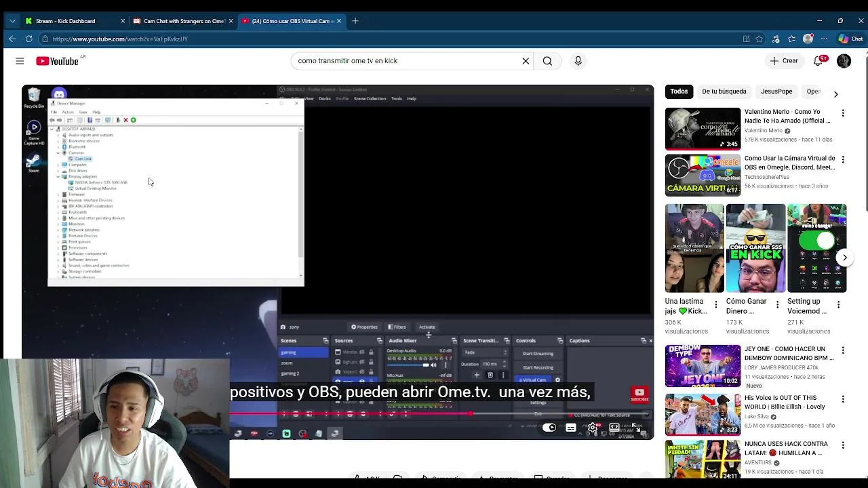This screenshot has height=488, width=868.
Task: Add page to favorites star icon
Action: [x=759, y=39]
